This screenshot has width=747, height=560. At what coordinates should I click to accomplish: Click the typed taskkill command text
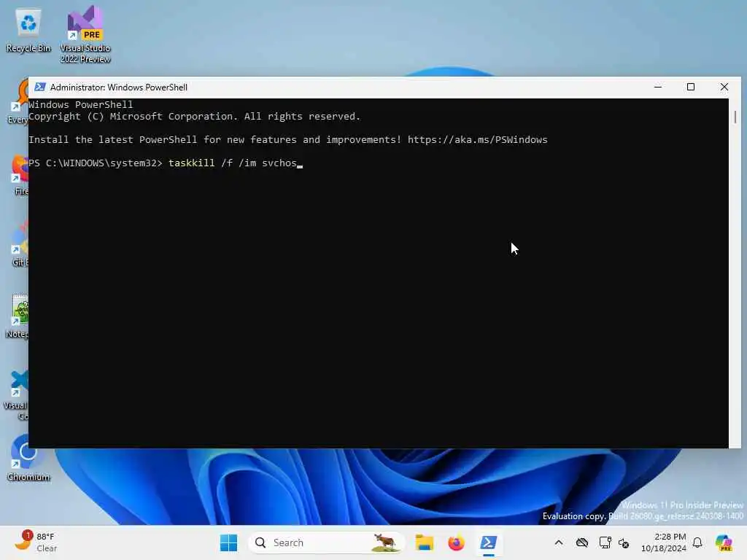[x=233, y=163]
